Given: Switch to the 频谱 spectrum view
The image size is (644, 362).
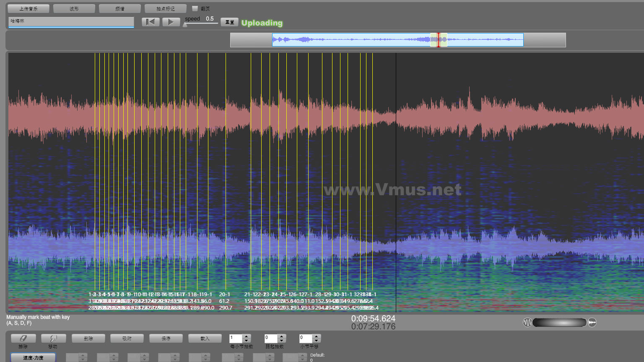Looking at the screenshot, I should (x=119, y=8).
